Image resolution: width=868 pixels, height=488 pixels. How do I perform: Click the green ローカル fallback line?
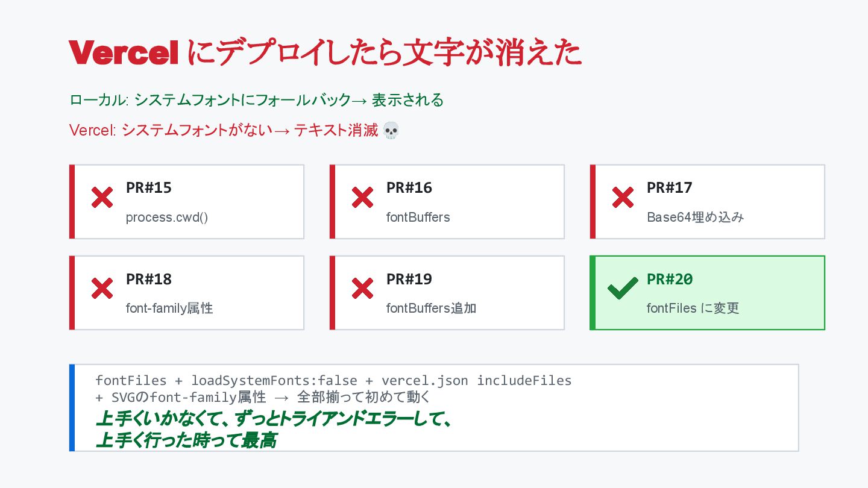point(256,100)
